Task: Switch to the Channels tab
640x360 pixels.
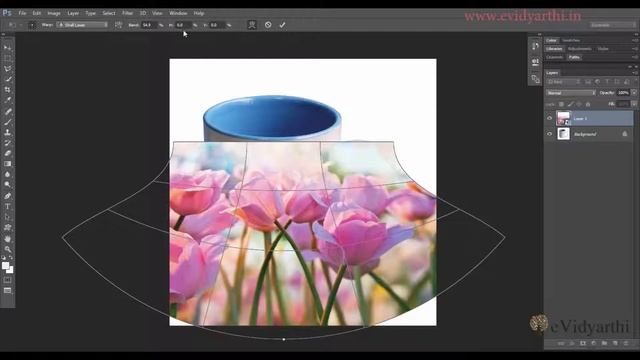Action: [555, 57]
